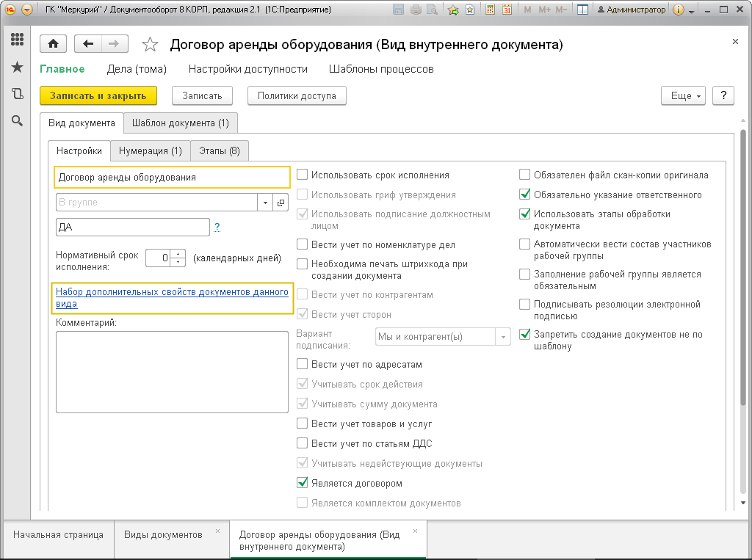Image resolution: width=752 pixels, height=560 pixels.
Task: Click the document type name field
Action: click(x=172, y=178)
